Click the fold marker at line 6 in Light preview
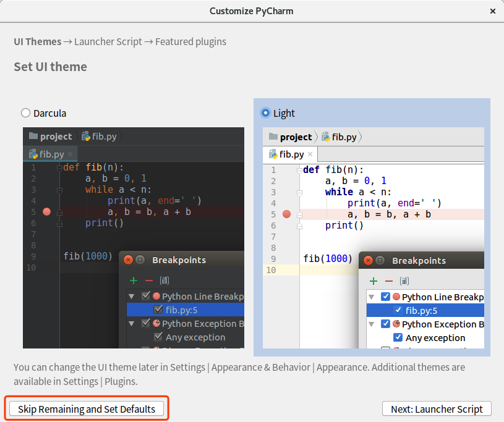Image resolution: width=504 pixels, height=422 pixels. coord(299,226)
